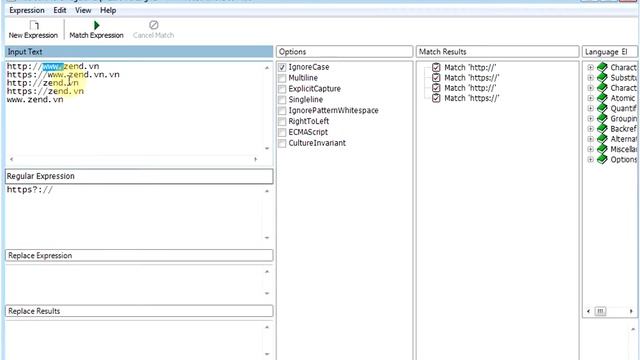Open the Help menu
Screen dimensions: 640x360
click(108, 10)
